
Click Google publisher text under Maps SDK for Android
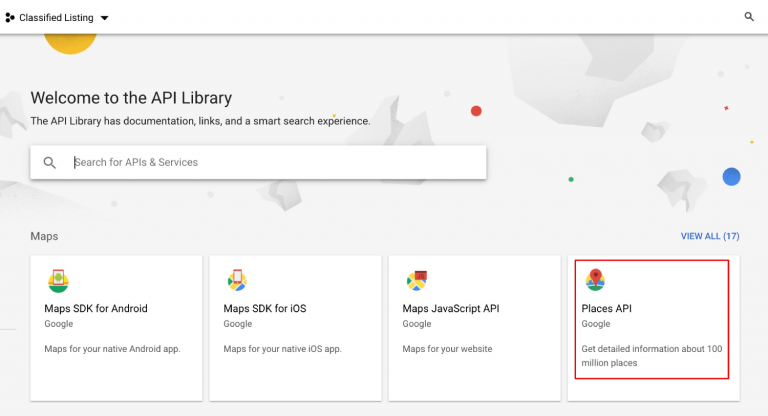point(59,324)
